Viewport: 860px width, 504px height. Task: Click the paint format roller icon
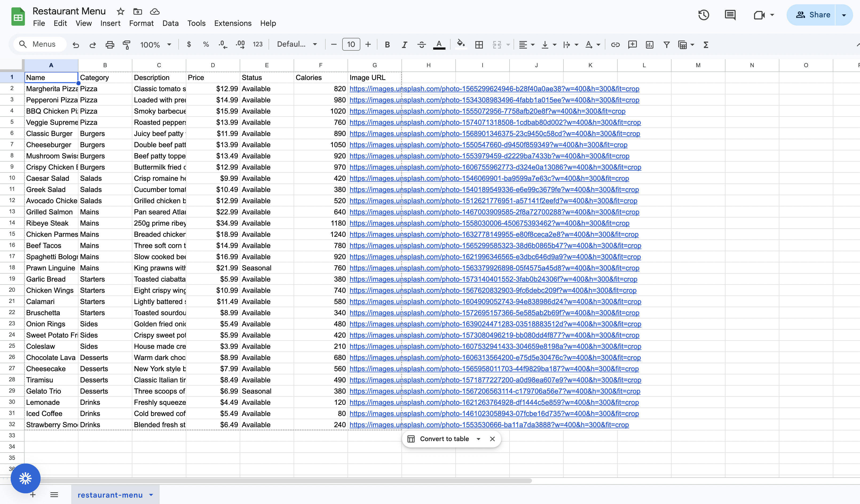tap(126, 45)
